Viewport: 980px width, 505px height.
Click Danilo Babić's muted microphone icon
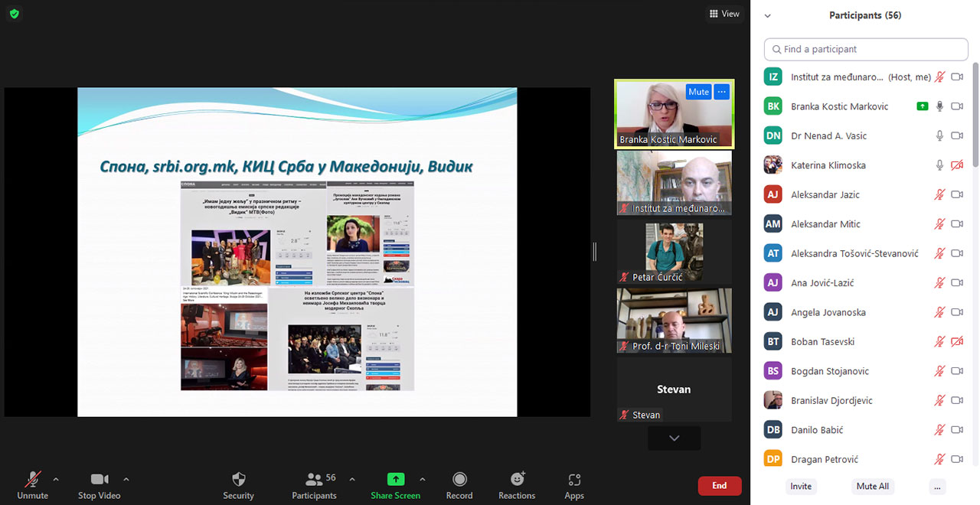click(939, 430)
